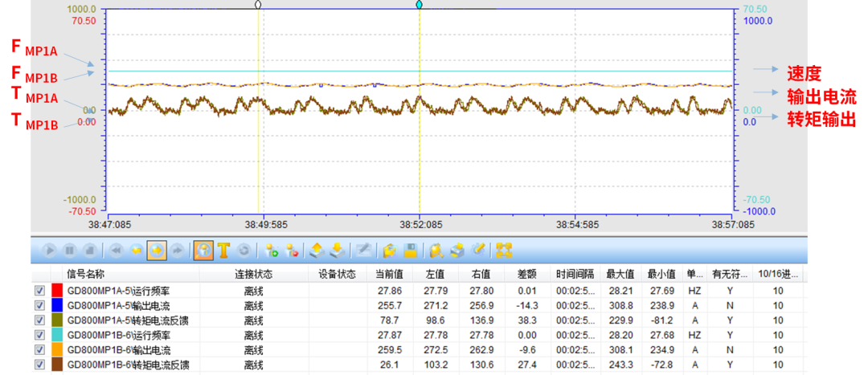Click the yellow T text tool icon
The width and height of the screenshot is (868, 375).
[223, 250]
